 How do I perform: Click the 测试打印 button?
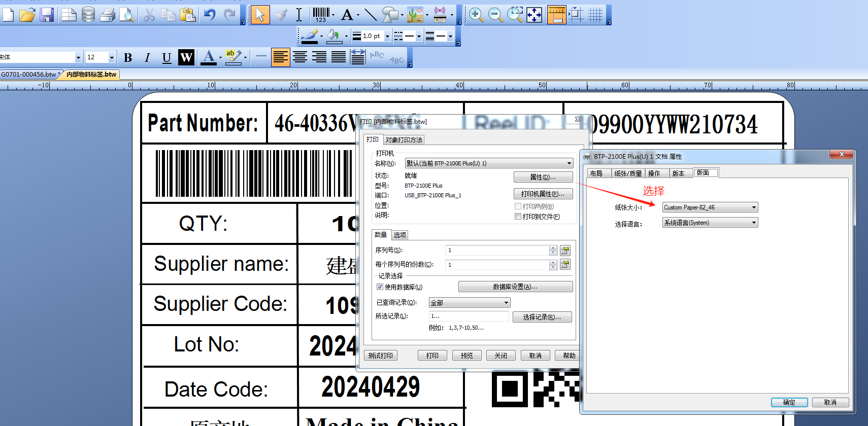coord(381,356)
